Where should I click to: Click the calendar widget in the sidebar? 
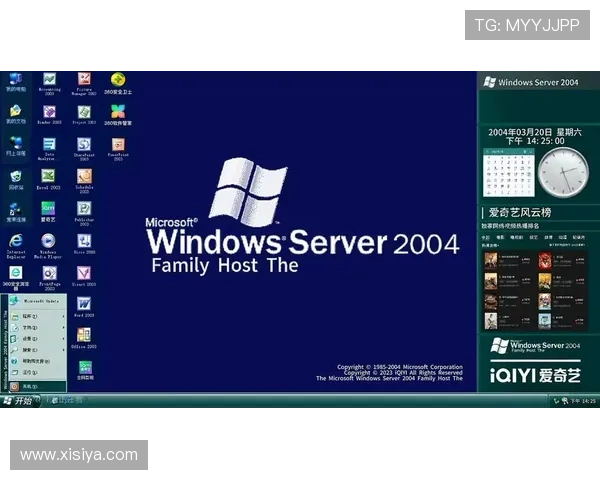point(509,172)
